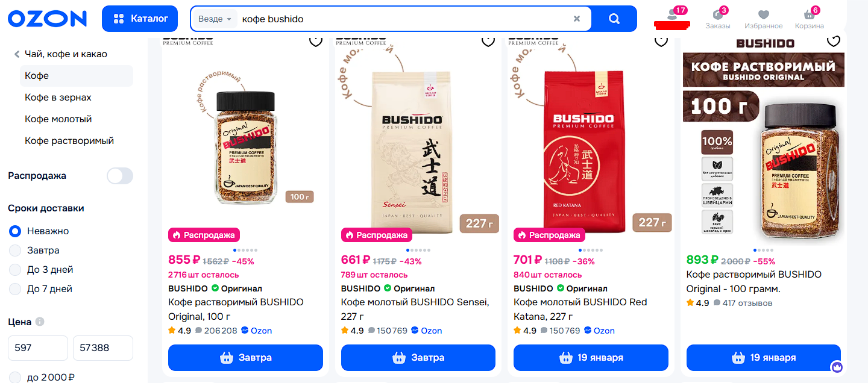868x383 pixels.
Task: Click the minimum price field 597
Action: 38,348
